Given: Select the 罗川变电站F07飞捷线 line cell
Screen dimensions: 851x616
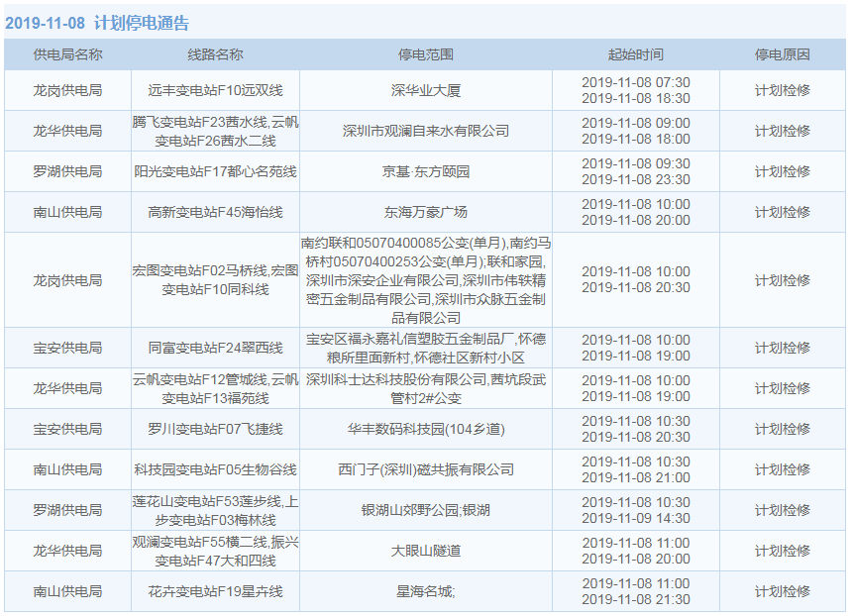Looking at the screenshot, I should [215, 429].
